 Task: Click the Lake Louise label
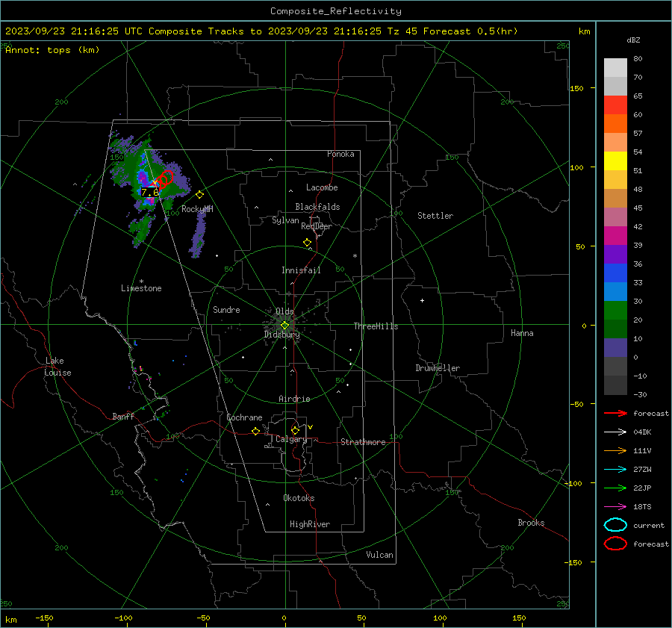[57, 367]
